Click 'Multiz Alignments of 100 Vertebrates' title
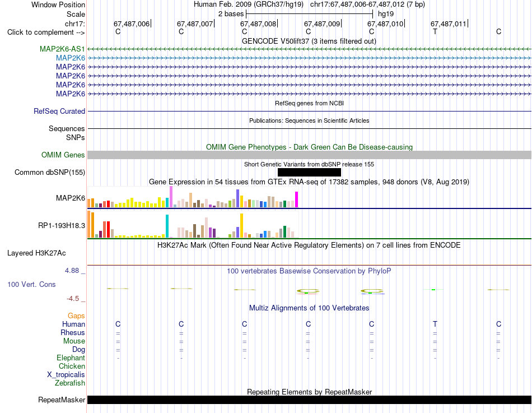 click(309, 308)
